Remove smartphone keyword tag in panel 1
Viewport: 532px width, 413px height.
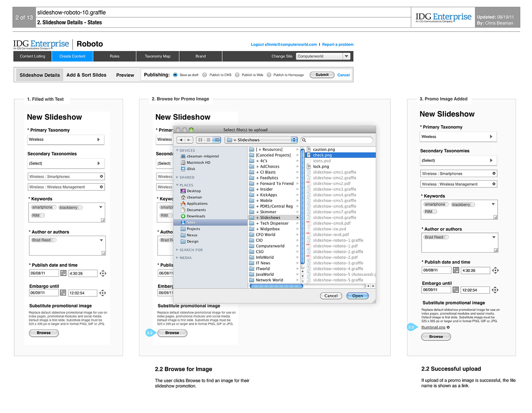tap(55, 207)
